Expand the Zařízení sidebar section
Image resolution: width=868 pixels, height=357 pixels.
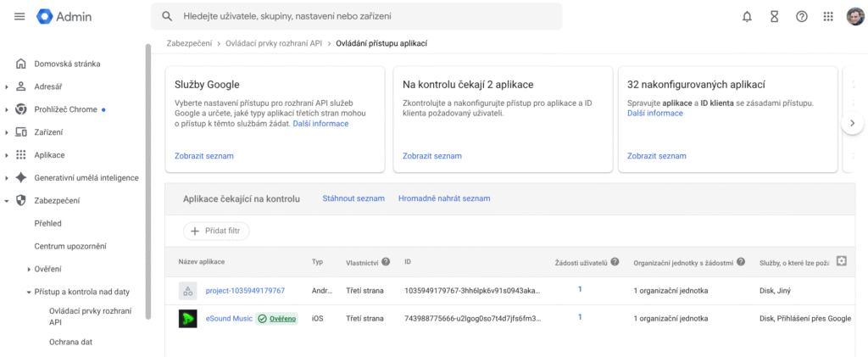(x=7, y=132)
